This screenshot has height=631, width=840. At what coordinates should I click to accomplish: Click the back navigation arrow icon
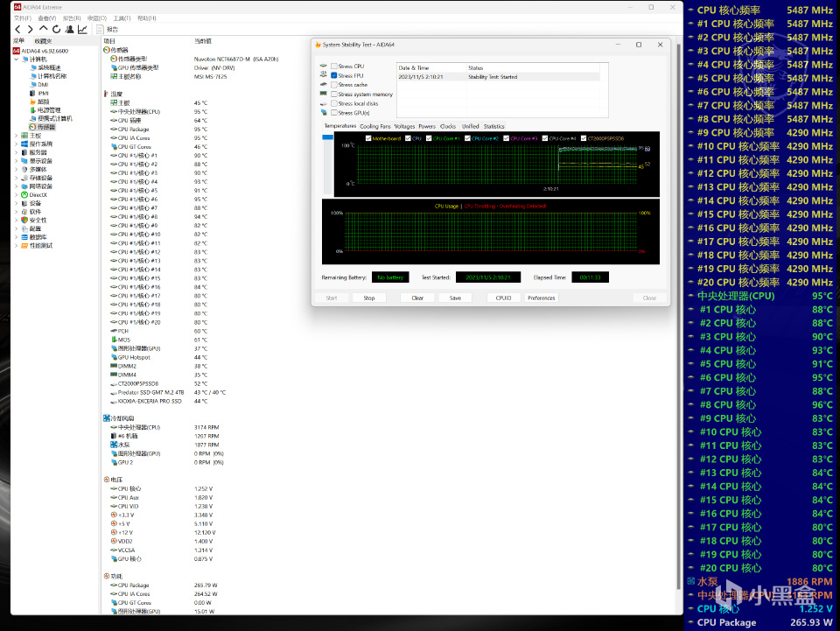tap(18, 29)
